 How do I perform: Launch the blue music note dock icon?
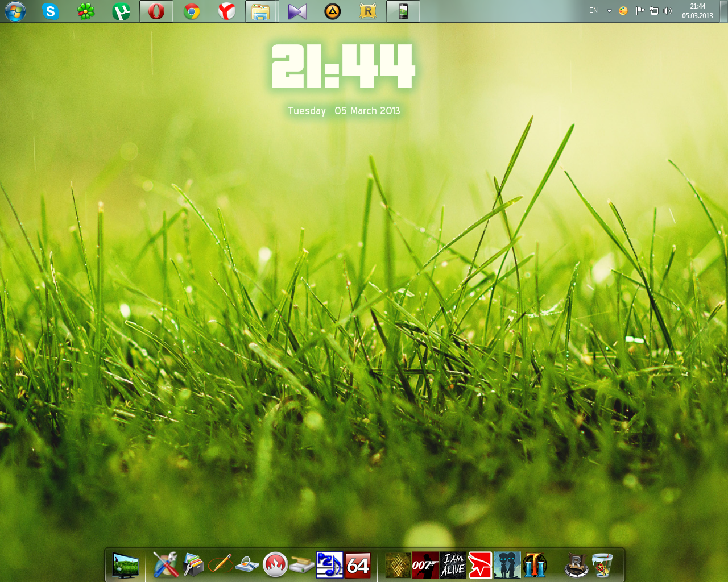pos(330,566)
